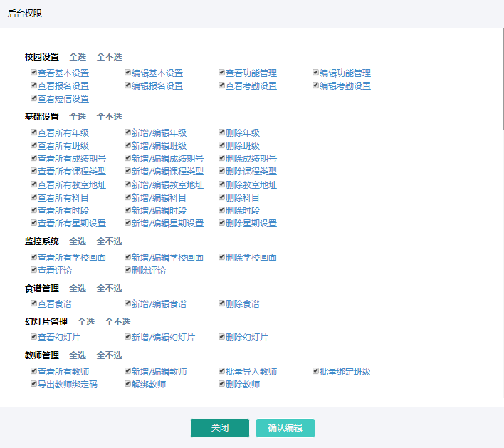Toggle 查看所有教师 checkbox

coord(33,371)
